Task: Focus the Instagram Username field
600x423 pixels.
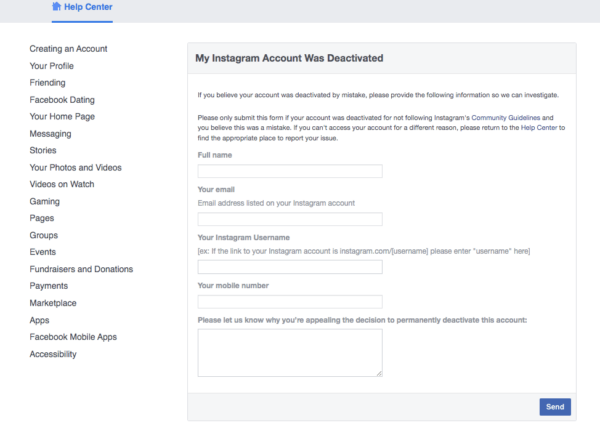Action: 290,267
